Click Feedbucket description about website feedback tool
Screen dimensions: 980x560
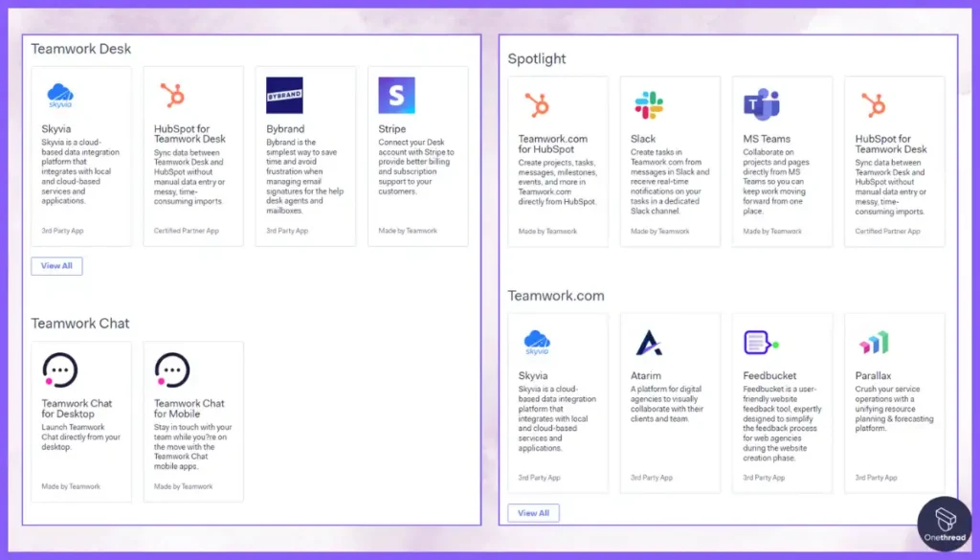click(782, 423)
